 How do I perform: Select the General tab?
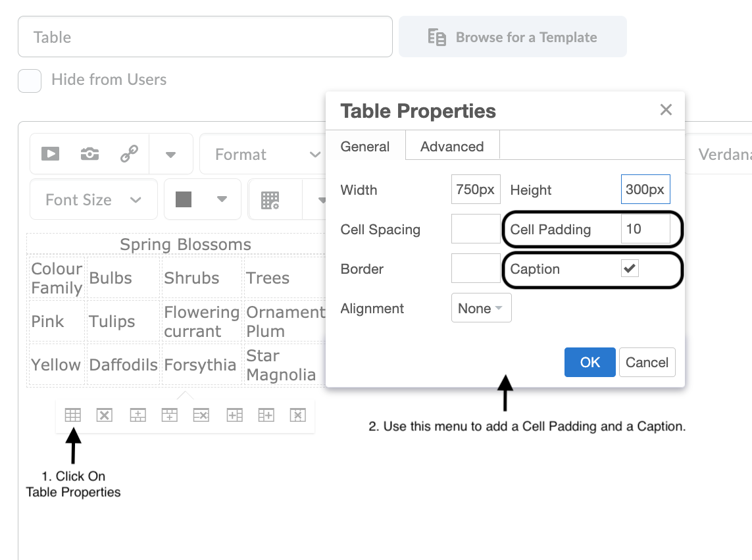click(366, 146)
